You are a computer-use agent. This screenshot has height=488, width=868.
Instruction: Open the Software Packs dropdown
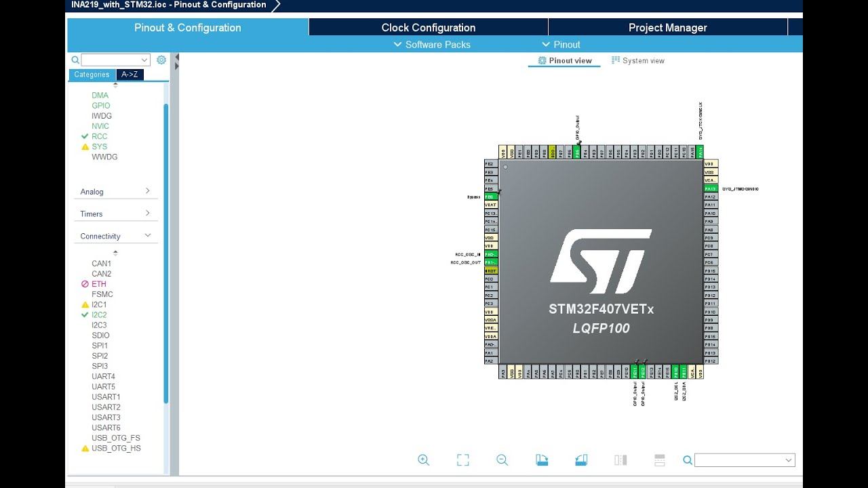432,45
